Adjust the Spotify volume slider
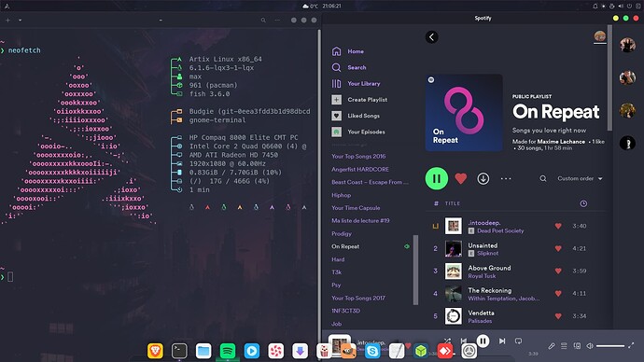 610,346
